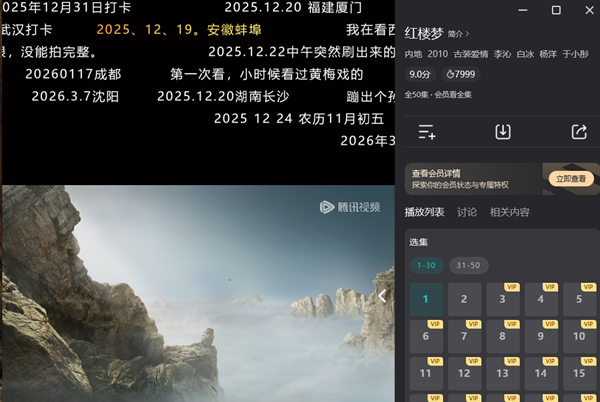This screenshot has height=402, width=600.
Task: Open the 相关内容 related content tab
Action: tap(509, 212)
